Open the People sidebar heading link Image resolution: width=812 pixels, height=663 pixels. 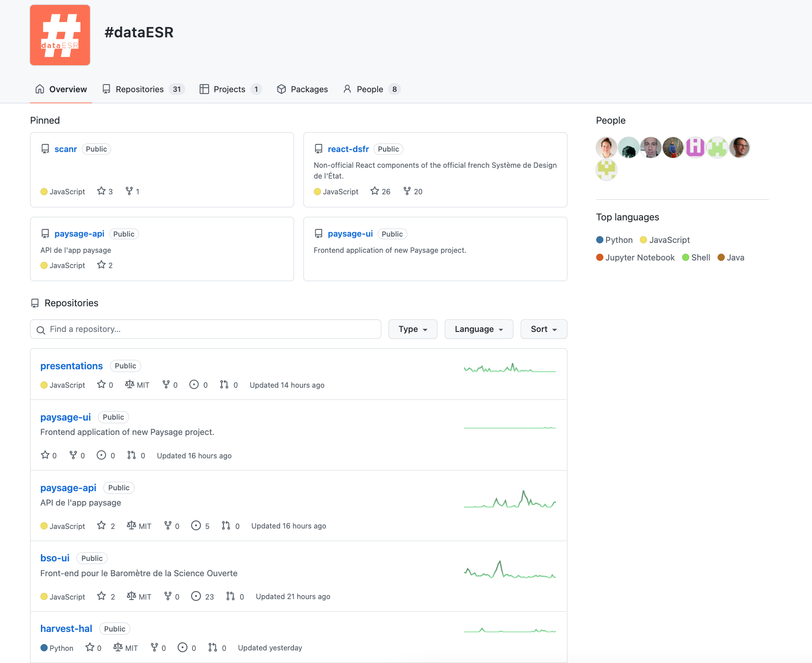click(x=611, y=120)
